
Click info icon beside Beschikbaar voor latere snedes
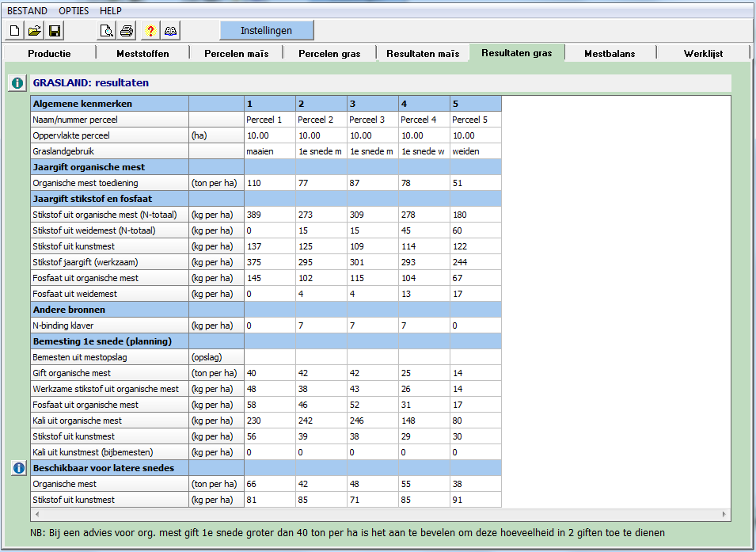(17, 468)
